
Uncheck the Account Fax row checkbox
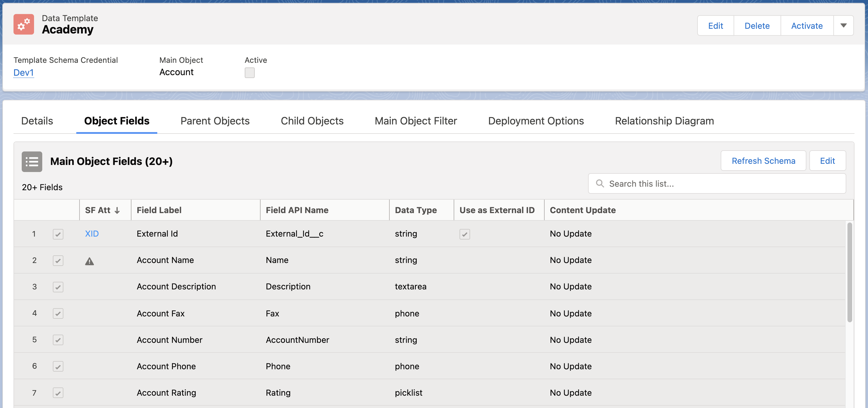pyautogui.click(x=58, y=313)
